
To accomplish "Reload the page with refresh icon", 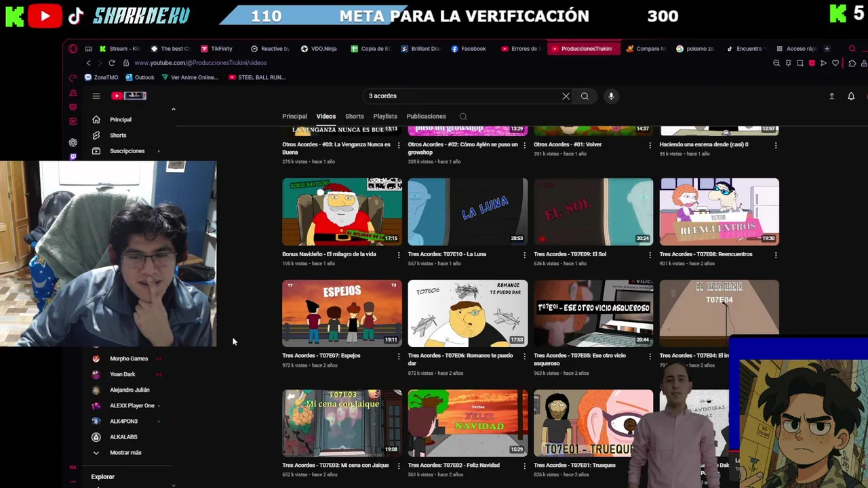I will (113, 63).
